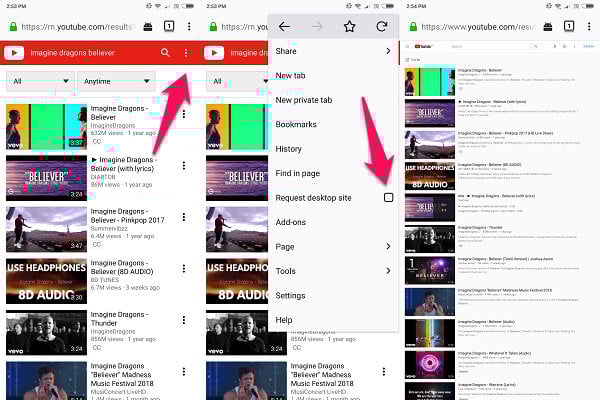Screen dimensions: 600x400
Task: Open tab counter on mobile results screen
Action: pos(169,26)
